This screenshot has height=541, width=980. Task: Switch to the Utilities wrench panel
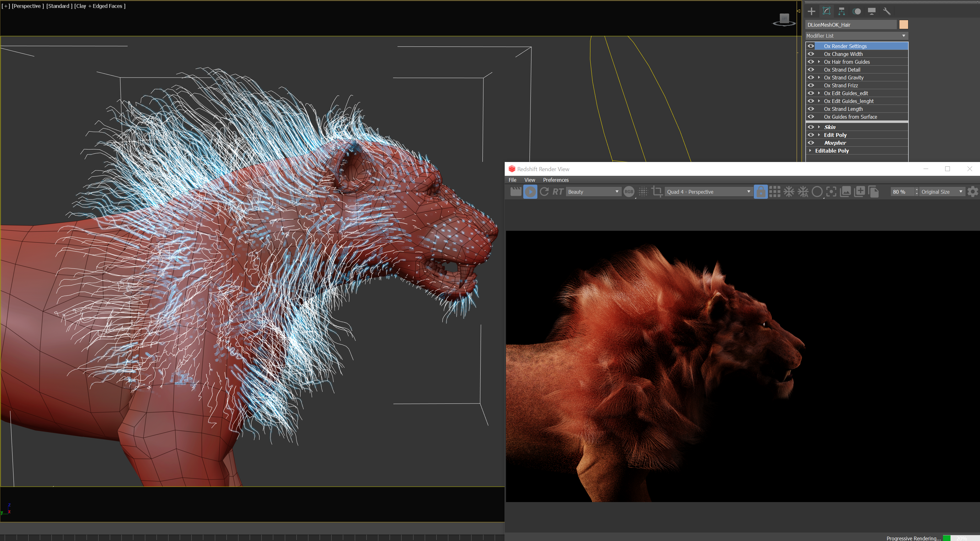(x=887, y=11)
